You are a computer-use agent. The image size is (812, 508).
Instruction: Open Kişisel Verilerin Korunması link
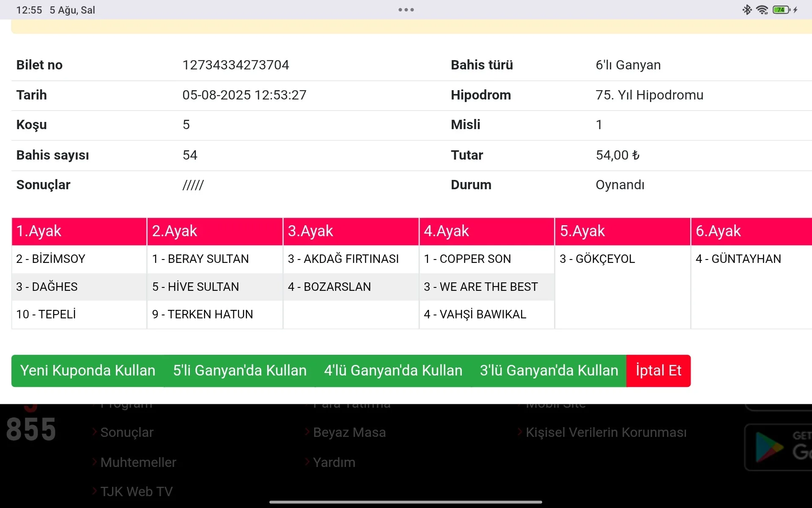tap(606, 432)
